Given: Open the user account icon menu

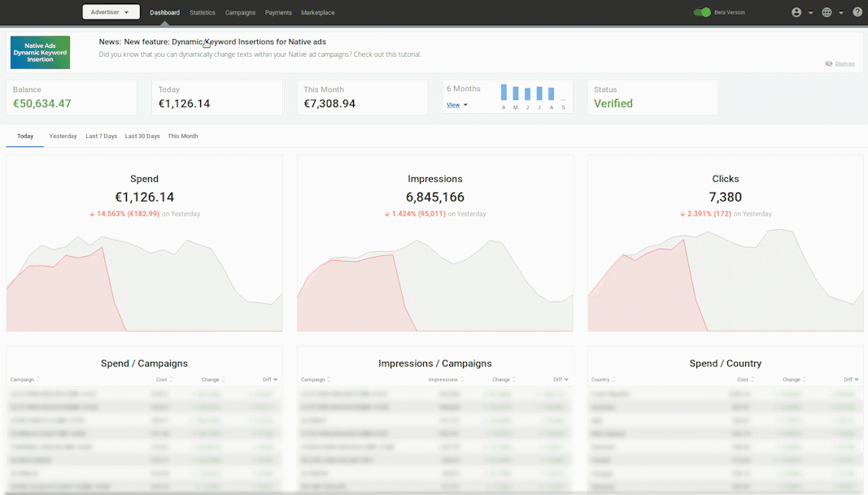Looking at the screenshot, I should pos(796,12).
